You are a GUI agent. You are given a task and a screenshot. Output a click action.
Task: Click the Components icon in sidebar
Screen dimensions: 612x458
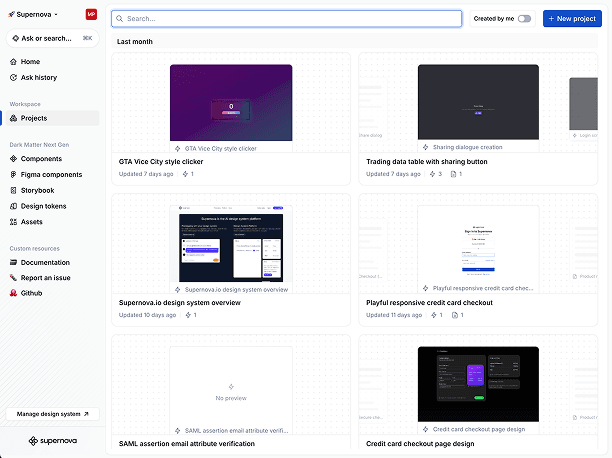(12, 159)
